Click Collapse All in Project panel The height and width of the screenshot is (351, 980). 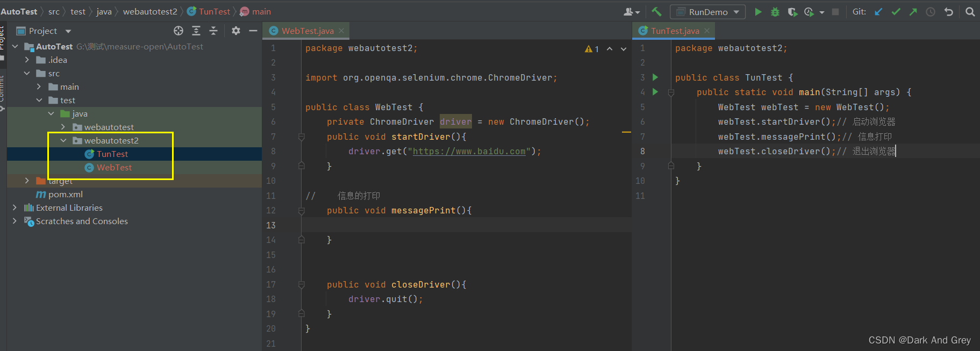point(213,31)
